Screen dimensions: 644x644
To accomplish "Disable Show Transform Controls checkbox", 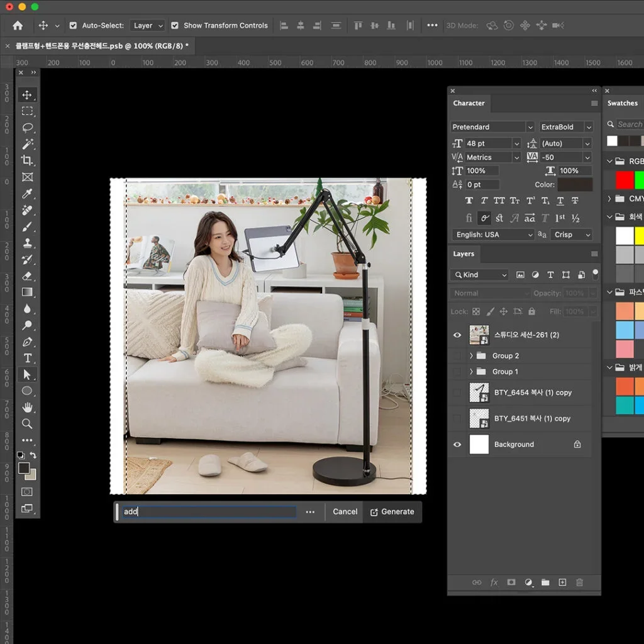I will (x=175, y=26).
